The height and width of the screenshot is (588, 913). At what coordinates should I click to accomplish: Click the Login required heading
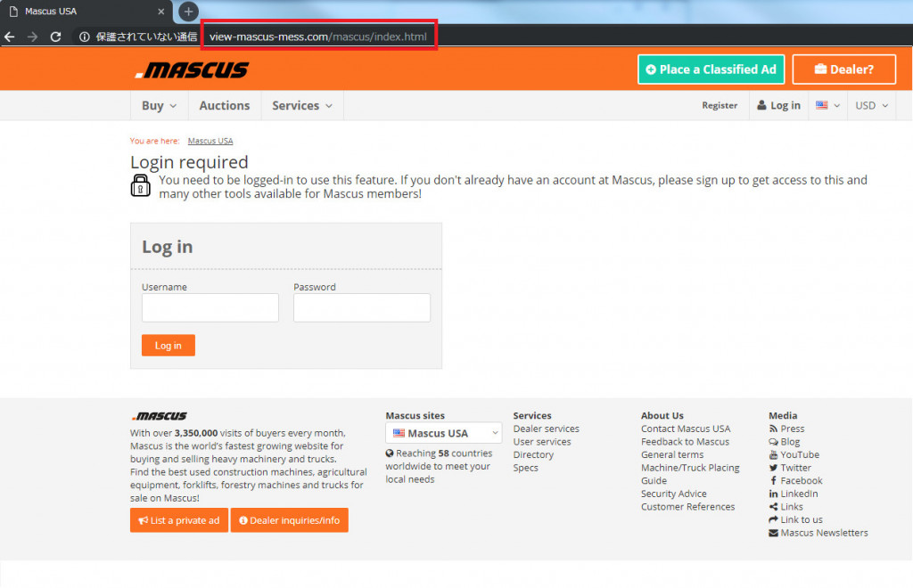(189, 161)
